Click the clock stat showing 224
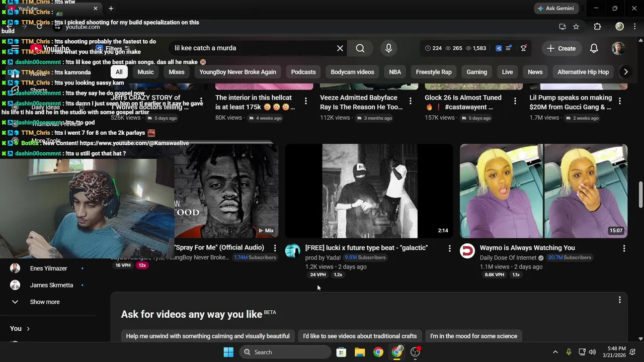The width and height of the screenshot is (644, 362). pos(433,48)
